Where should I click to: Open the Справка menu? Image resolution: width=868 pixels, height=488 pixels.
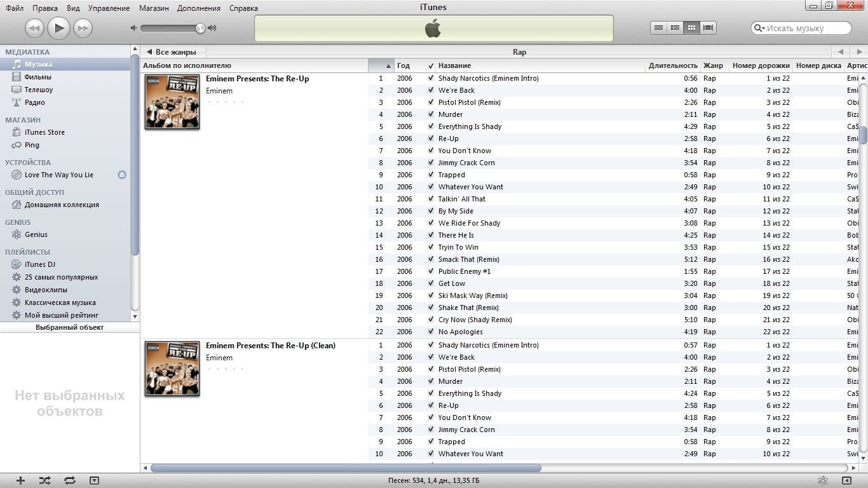point(243,8)
